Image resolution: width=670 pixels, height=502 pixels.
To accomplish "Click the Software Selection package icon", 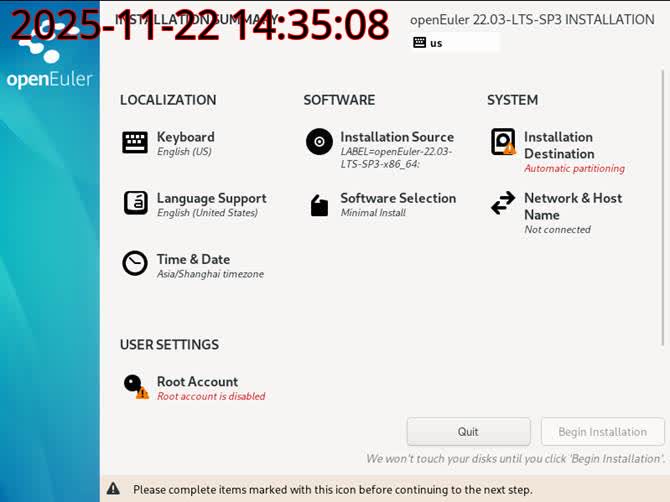I will tap(319, 206).
